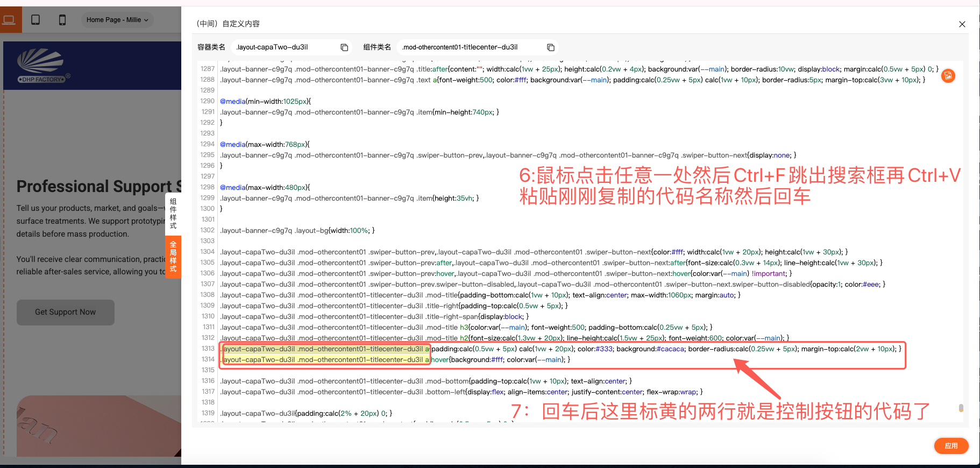The image size is (980, 468).
Task: Close the 自定义内容 panel
Action: (962, 24)
